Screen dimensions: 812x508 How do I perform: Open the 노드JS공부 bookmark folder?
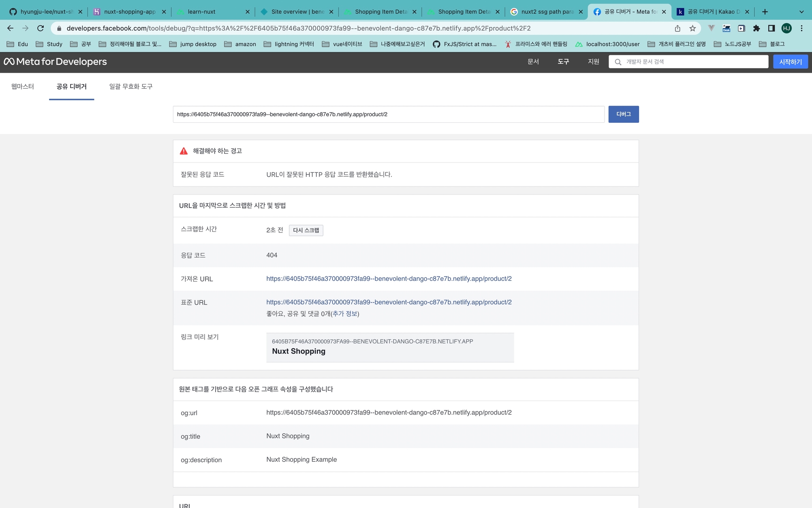tap(732, 44)
